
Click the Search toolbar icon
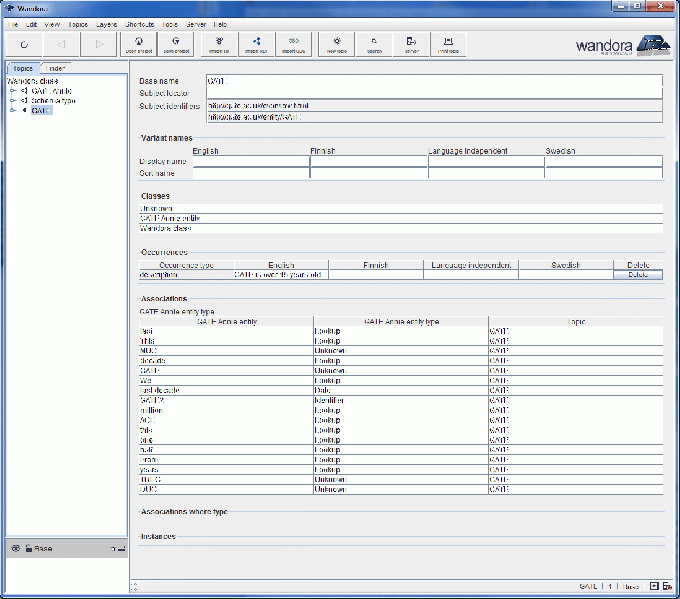(x=374, y=43)
